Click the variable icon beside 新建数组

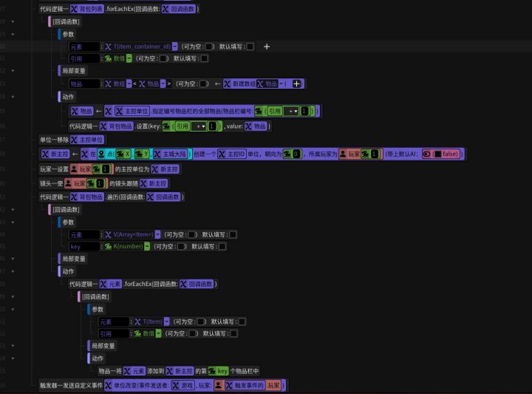(x=227, y=84)
